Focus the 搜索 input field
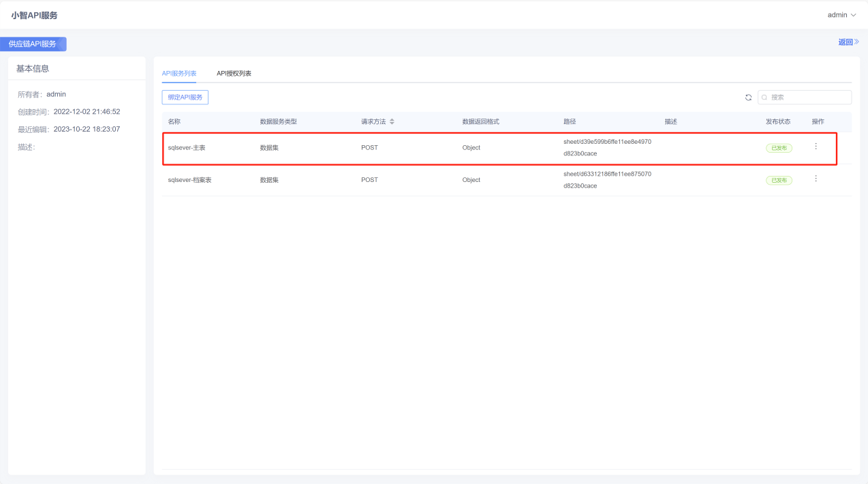Viewport: 868px width, 484px height. [805, 97]
